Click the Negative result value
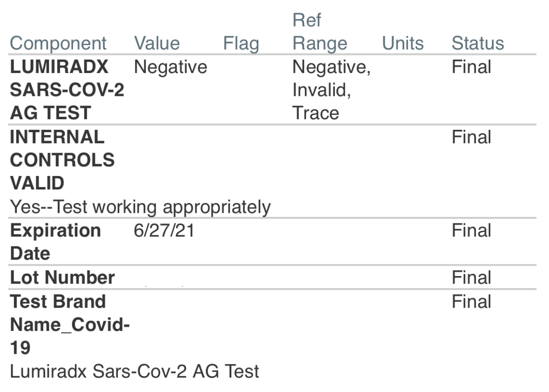 tap(170, 67)
